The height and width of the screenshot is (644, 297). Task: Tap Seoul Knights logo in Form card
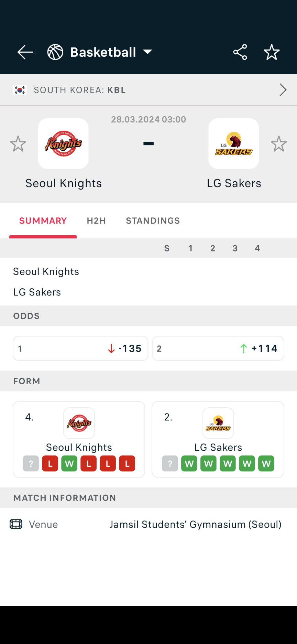pos(79,423)
